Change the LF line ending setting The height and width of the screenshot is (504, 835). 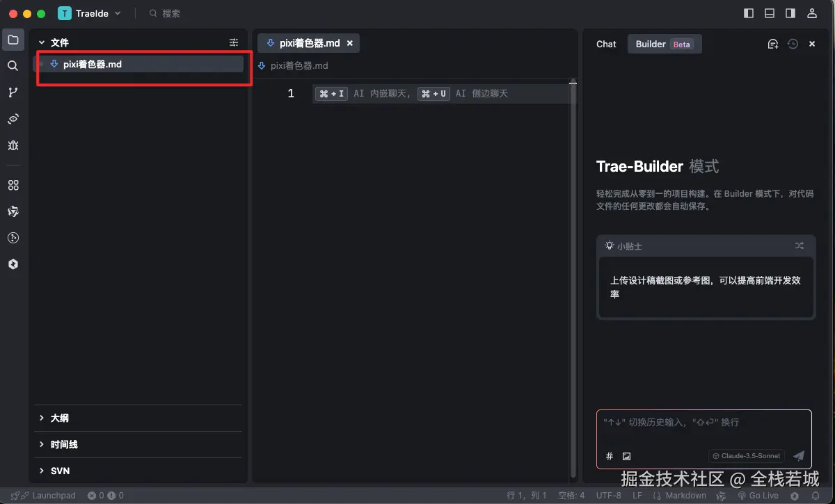tap(637, 496)
